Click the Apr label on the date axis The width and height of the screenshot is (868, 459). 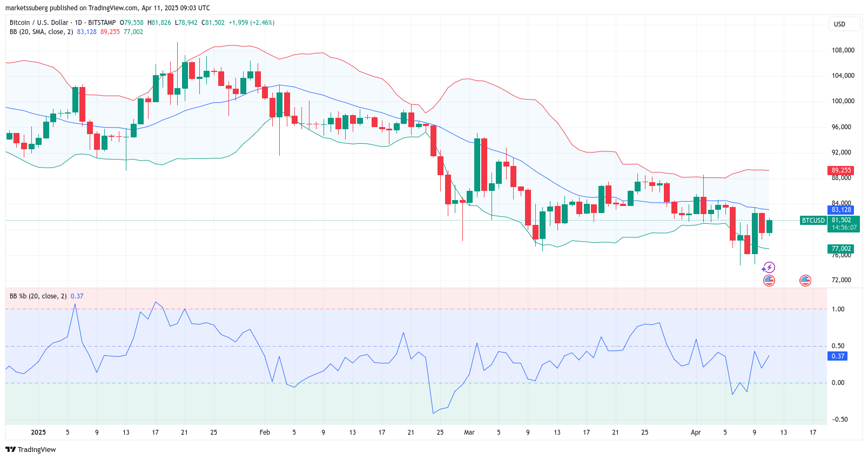pyautogui.click(x=696, y=433)
